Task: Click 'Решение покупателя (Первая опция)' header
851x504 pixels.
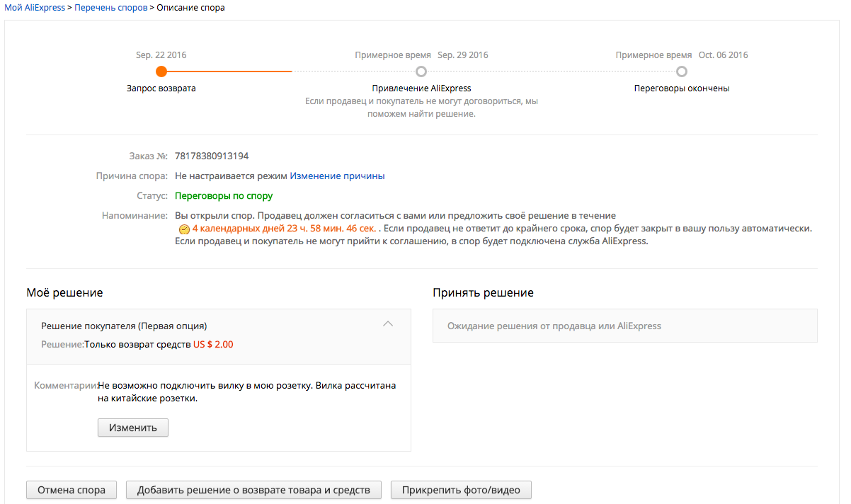Action: [x=124, y=326]
